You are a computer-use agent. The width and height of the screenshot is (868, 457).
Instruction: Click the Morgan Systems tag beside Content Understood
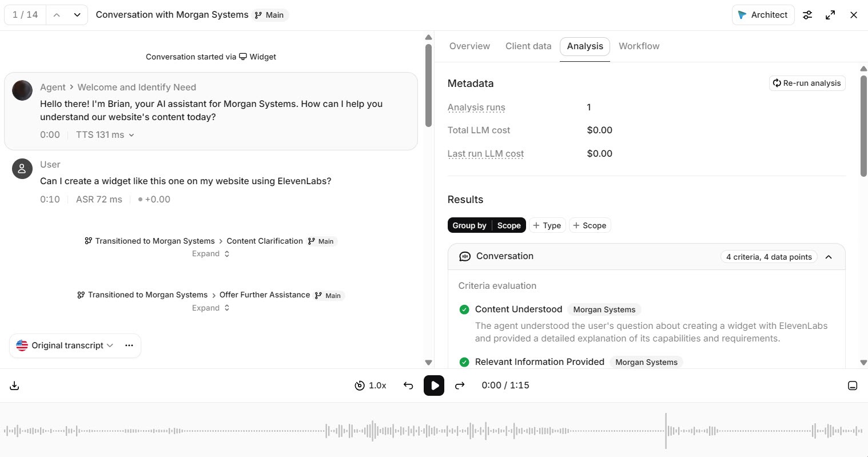[x=604, y=309]
